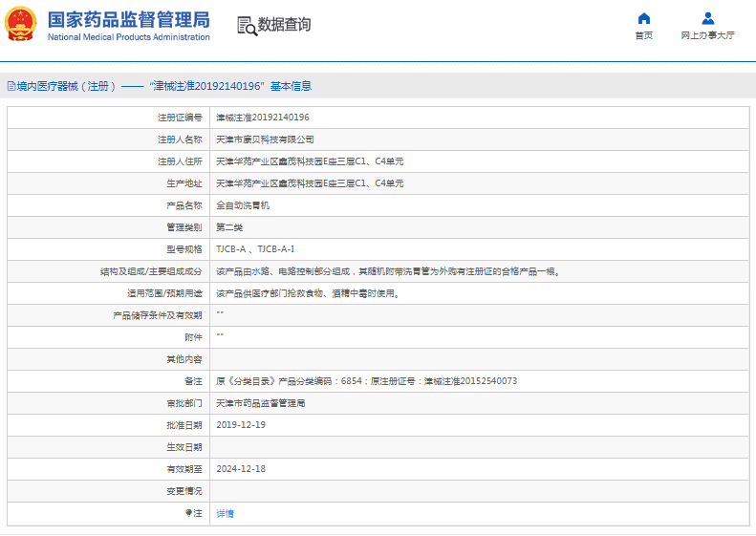This screenshot has width=756, height=536.
Task: Click the 数据查询 magnifier document icon
Action: (247, 26)
